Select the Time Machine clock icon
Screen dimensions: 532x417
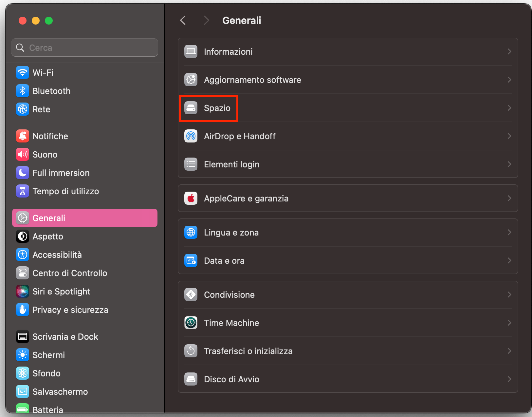pos(191,323)
